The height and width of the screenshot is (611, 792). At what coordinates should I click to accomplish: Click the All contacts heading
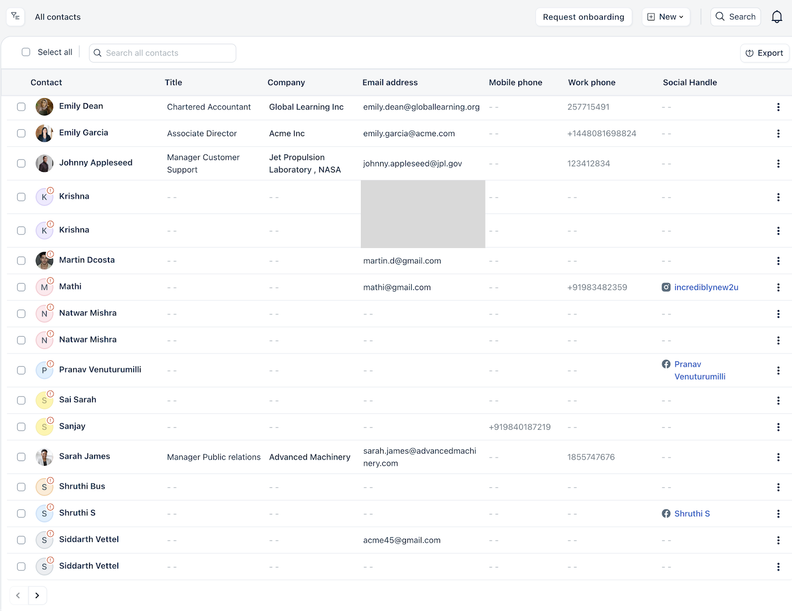(58, 17)
